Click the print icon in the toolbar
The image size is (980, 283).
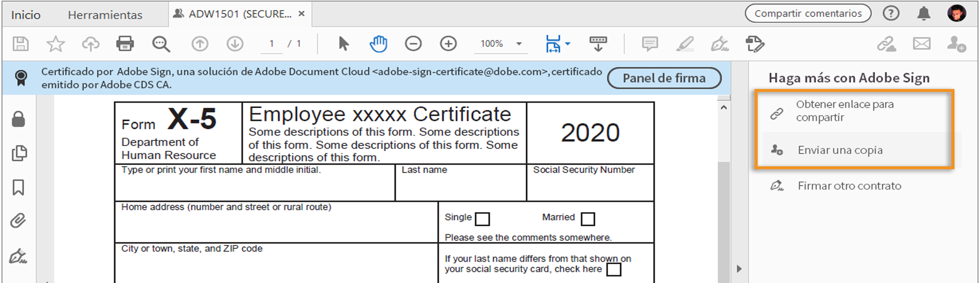point(125,44)
